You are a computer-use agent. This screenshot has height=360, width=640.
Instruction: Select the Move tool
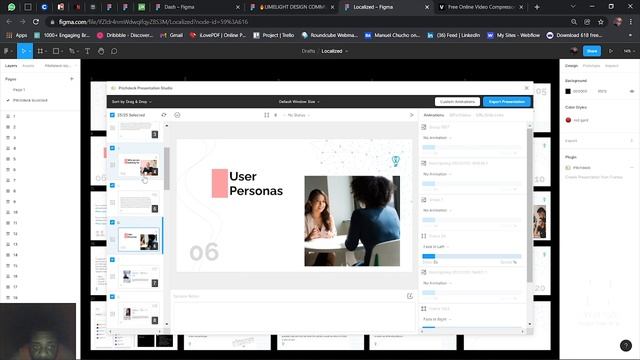tap(24, 51)
